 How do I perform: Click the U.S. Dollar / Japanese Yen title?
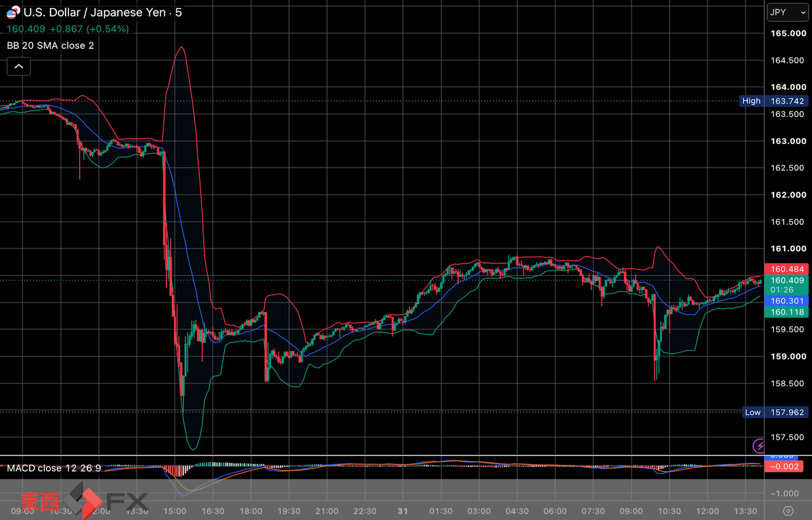94,12
